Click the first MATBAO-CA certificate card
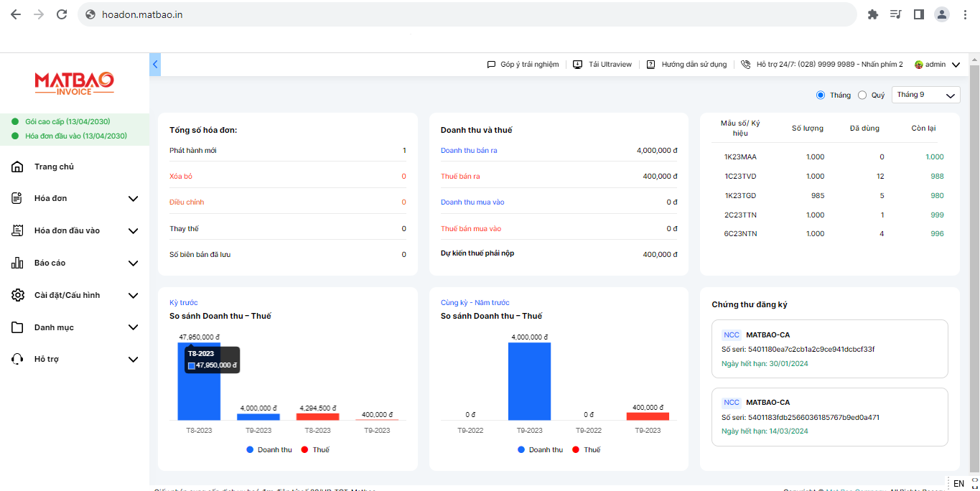Viewport: 980px width, 491px height. 829,349
